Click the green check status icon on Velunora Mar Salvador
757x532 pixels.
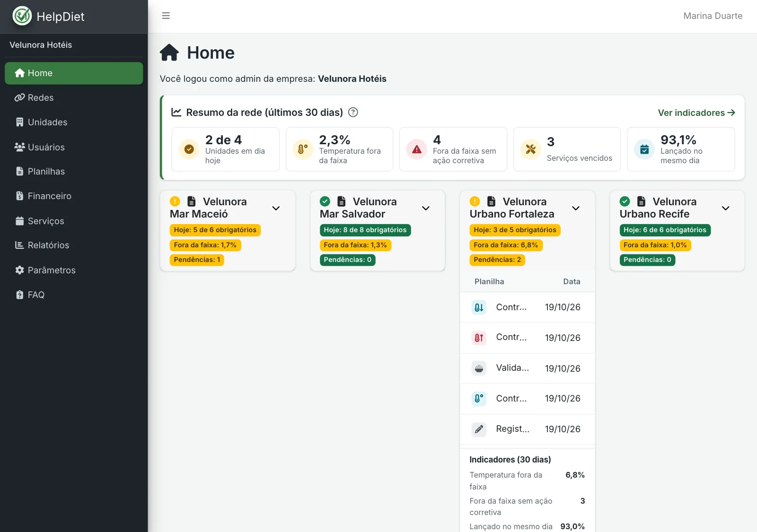pos(325,201)
